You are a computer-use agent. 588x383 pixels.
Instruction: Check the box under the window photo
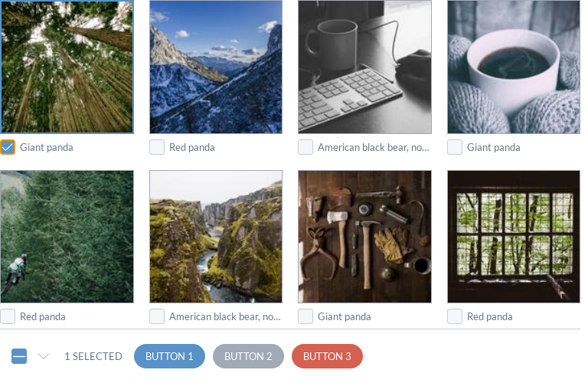click(x=455, y=316)
